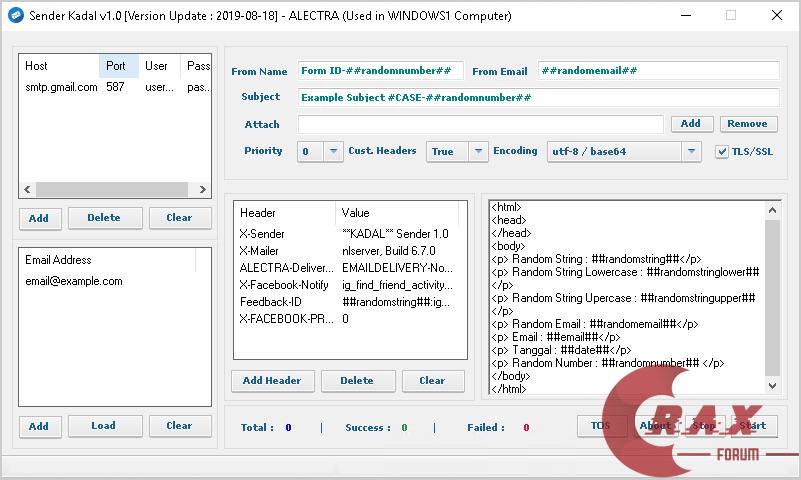Click the Start button
The width and height of the screenshot is (801, 480).
click(751, 426)
